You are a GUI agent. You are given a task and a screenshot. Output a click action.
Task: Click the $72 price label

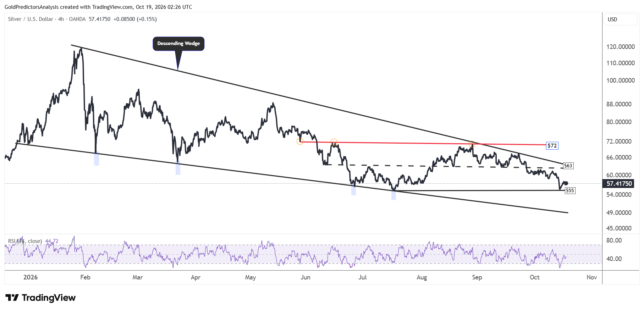552,145
